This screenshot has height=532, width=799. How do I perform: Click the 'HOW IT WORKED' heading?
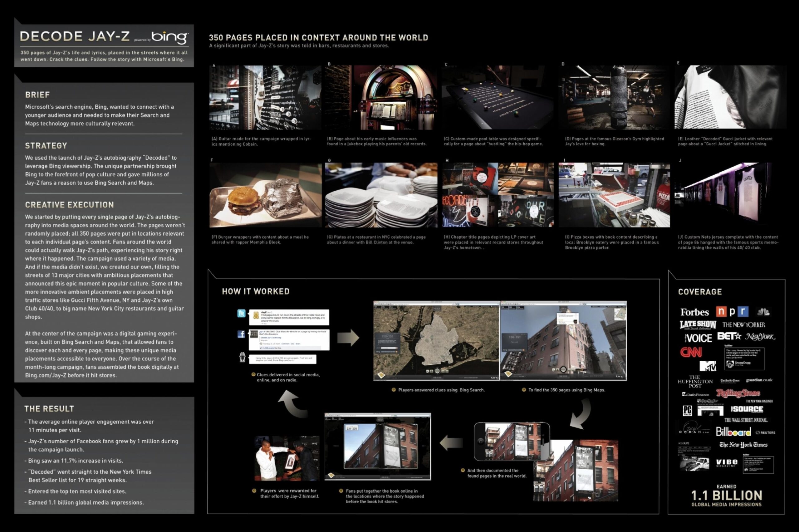point(256,291)
